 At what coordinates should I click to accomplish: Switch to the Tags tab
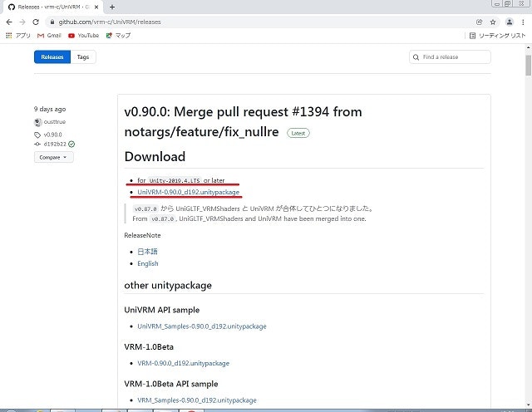coord(83,57)
